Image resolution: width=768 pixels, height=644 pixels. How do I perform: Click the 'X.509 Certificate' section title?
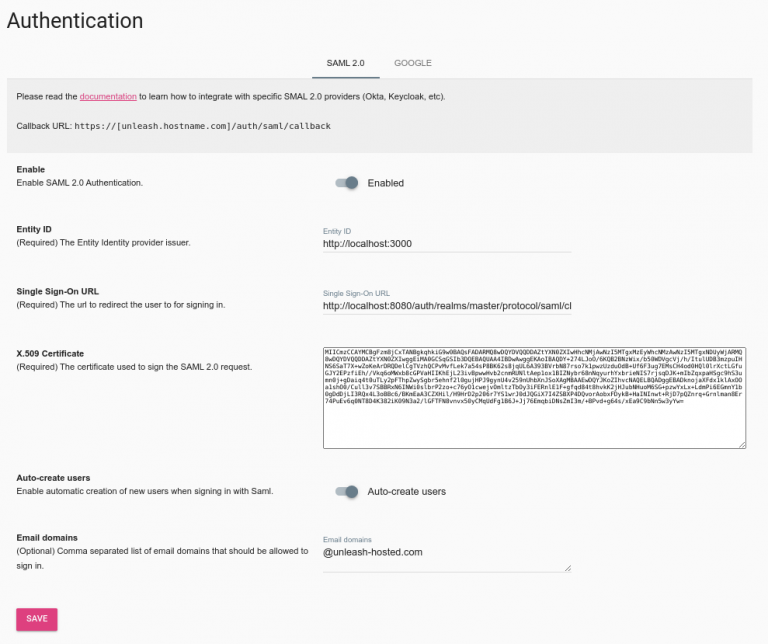[x=50, y=353]
